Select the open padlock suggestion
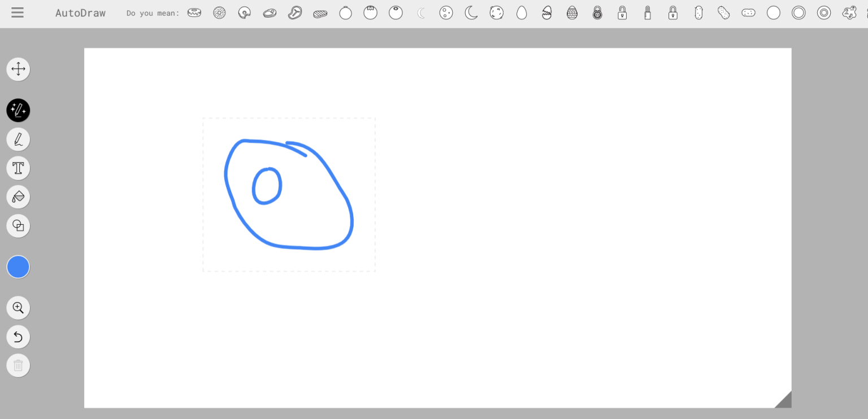 622,12
